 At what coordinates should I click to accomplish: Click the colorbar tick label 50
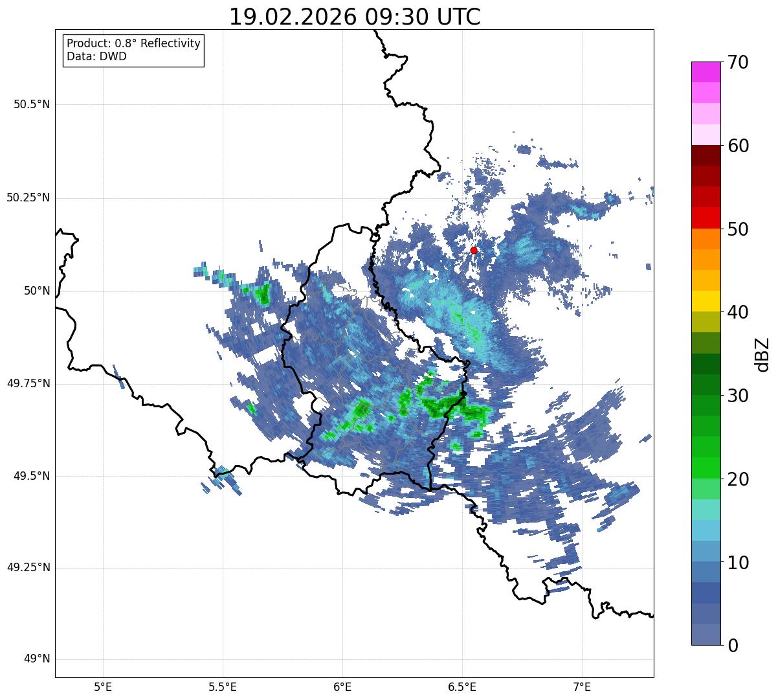point(738,229)
